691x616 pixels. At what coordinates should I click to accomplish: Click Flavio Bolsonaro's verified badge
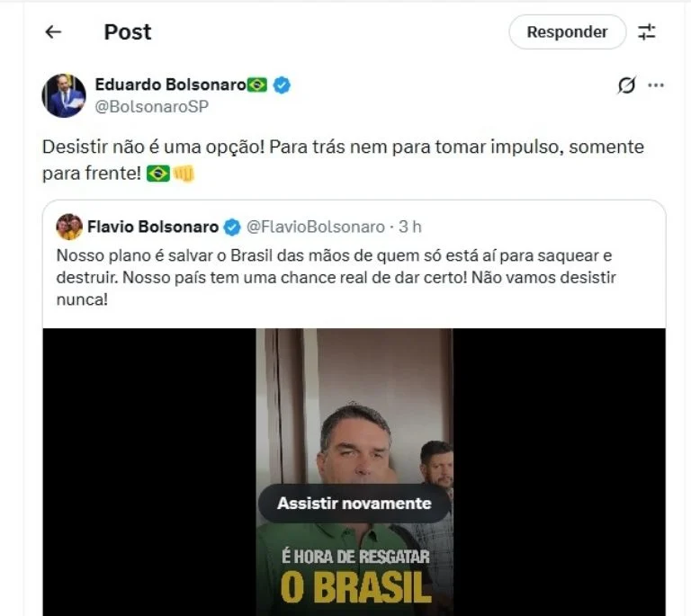point(232,228)
